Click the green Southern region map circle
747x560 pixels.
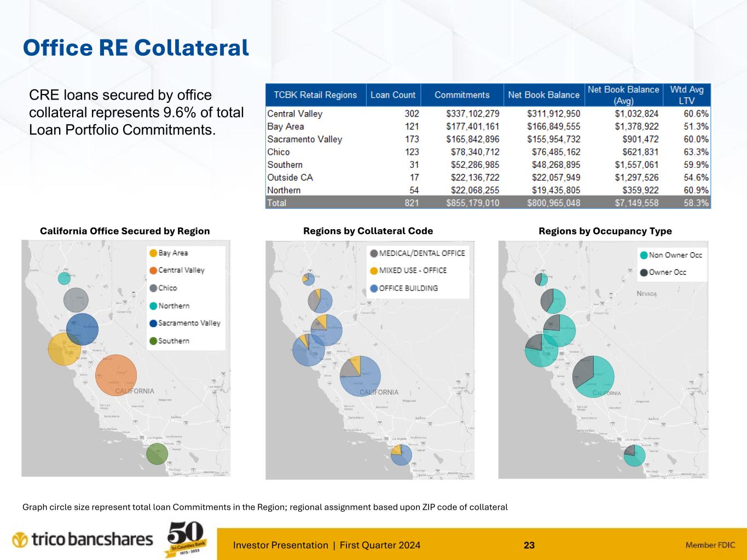point(157,454)
